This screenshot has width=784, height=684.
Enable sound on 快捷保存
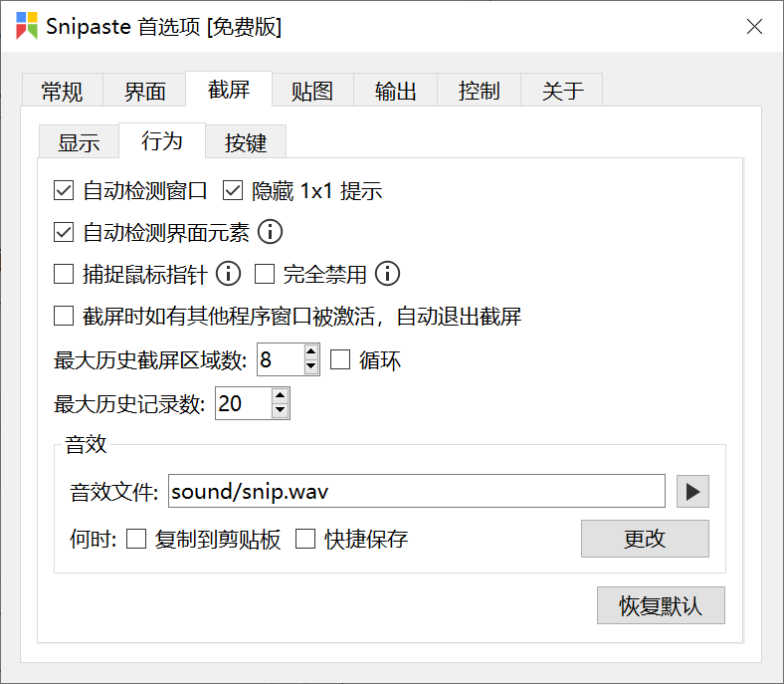point(305,539)
